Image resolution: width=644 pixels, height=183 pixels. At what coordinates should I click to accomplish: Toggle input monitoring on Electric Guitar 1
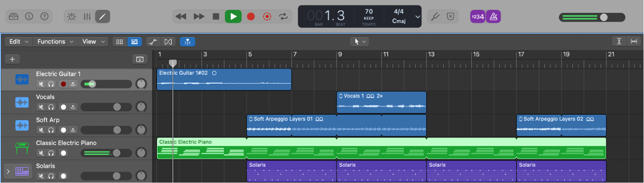tap(73, 84)
